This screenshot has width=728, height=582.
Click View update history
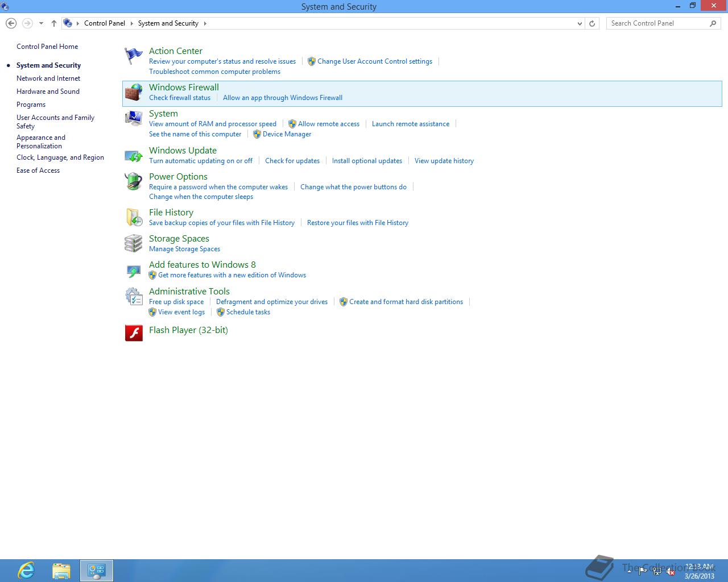click(444, 161)
